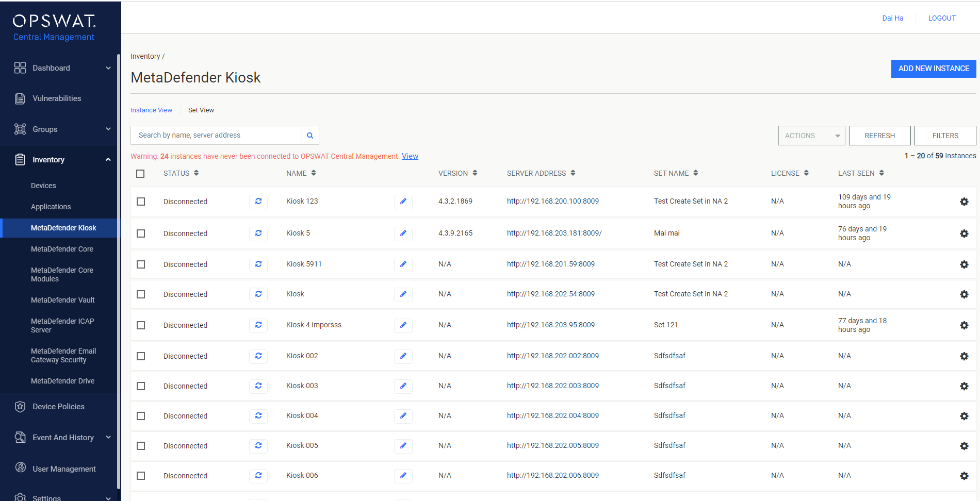
Task: Open MetaDefender Core inventory page
Action: 62,249
